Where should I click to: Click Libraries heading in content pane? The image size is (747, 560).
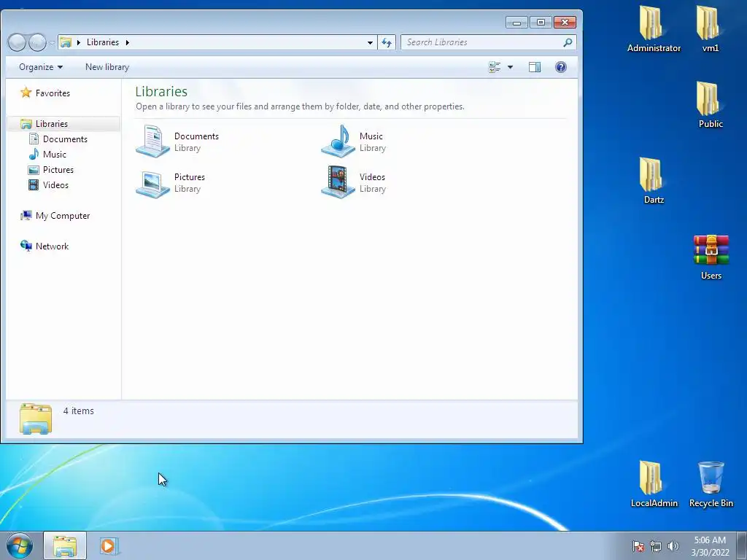click(161, 91)
